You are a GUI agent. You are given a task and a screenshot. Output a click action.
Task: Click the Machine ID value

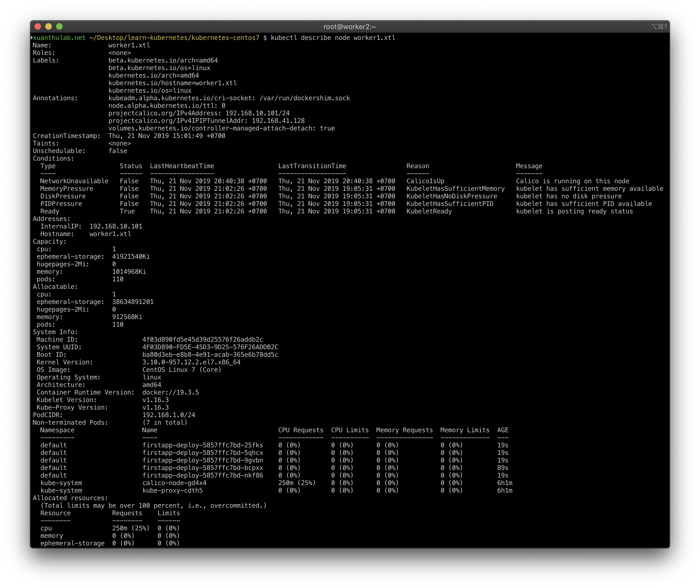[x=203, y=339]
